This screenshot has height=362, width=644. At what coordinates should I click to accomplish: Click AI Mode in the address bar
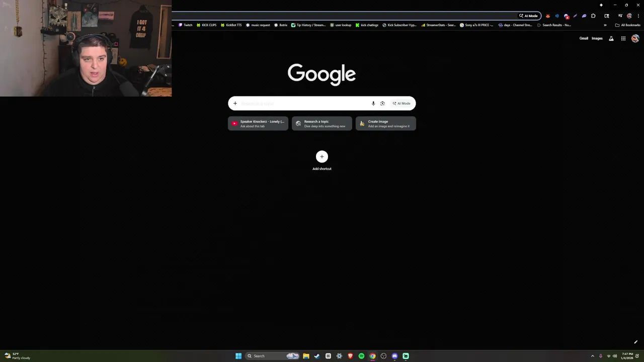click(529, 16)
